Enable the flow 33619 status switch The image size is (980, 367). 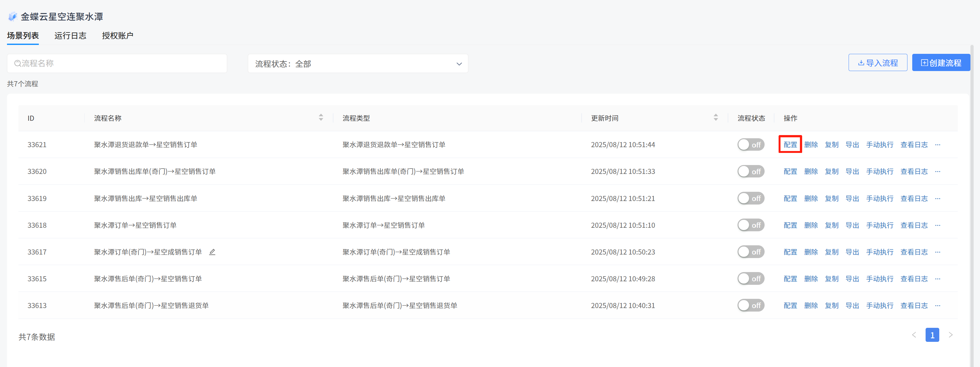pos(751,198)
